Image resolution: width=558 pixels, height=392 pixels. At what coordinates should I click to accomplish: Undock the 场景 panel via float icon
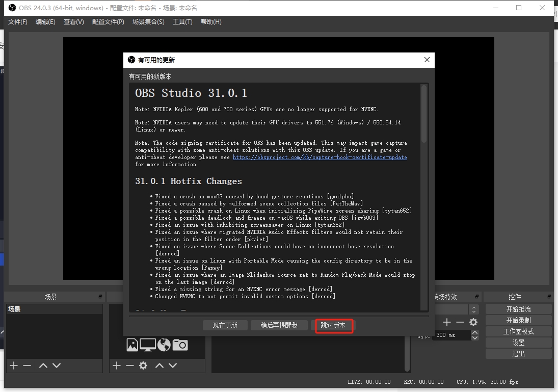(100, 297)
